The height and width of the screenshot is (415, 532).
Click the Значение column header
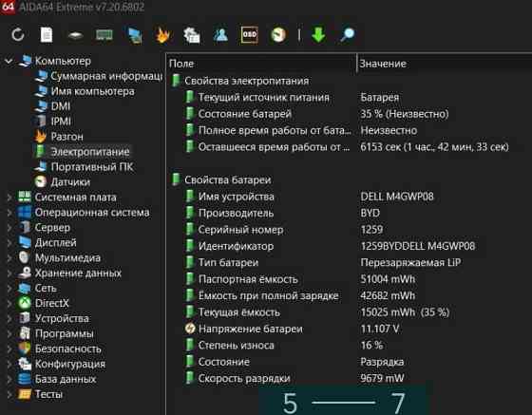tap(445, 64)
